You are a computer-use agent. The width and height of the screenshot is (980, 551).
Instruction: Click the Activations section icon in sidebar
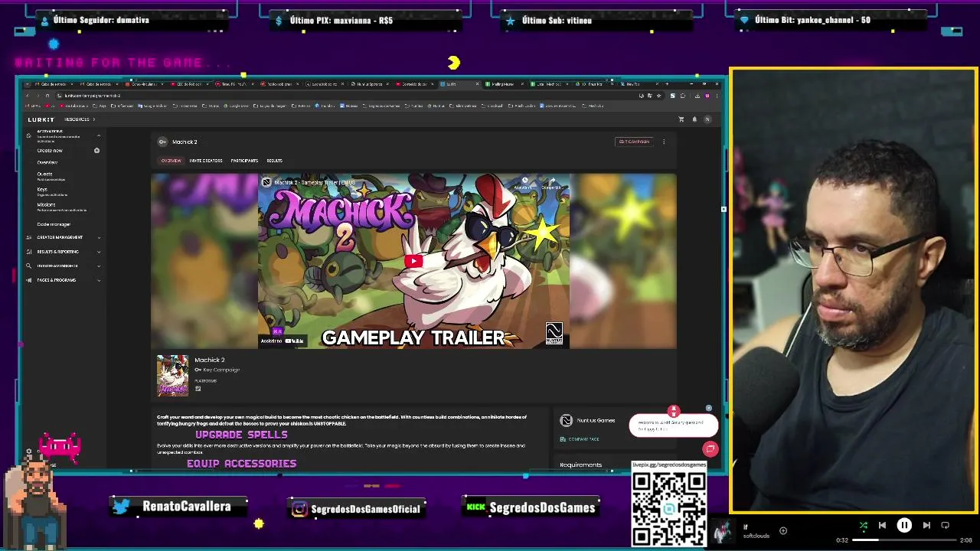[29, 135]
